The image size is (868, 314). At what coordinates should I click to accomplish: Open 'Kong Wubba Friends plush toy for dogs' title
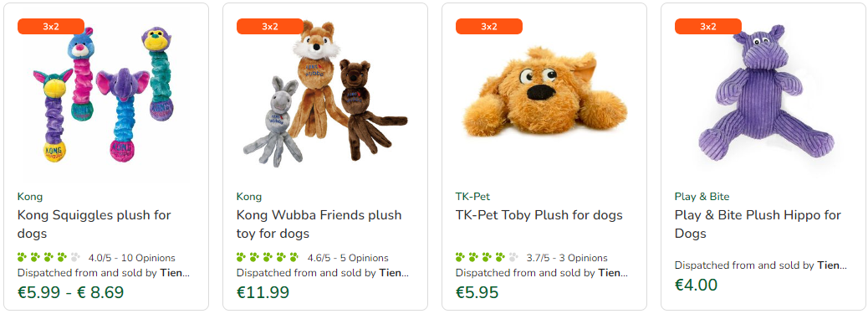(319, 224)
